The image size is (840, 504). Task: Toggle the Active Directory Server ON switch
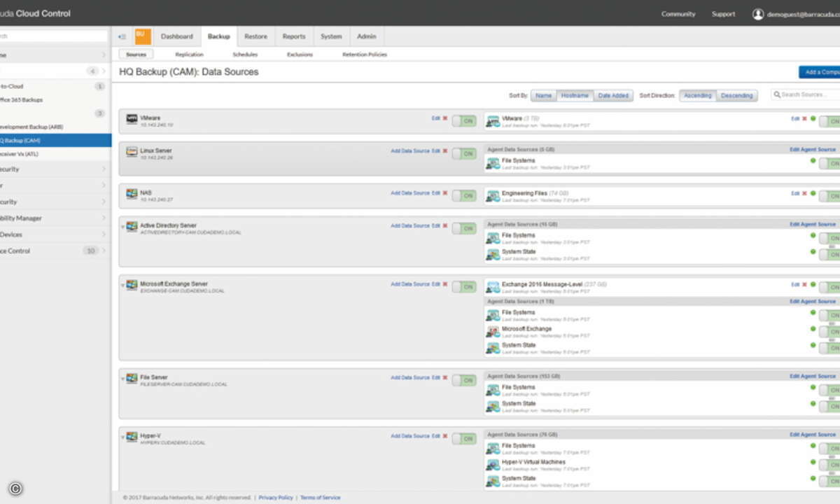[x=463, y=228]
